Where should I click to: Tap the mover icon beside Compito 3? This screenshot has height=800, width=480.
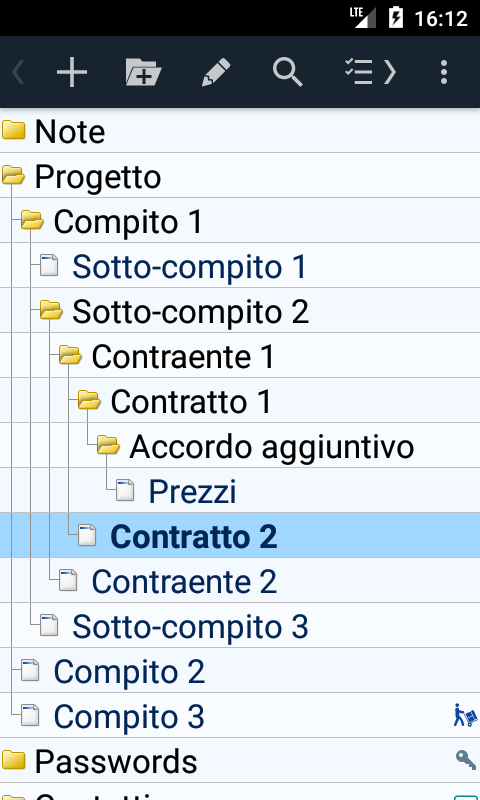pos(465,715)
